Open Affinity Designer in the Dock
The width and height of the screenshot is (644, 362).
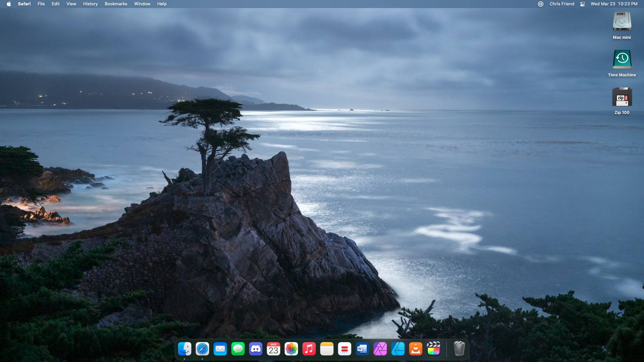coord(398,349)
